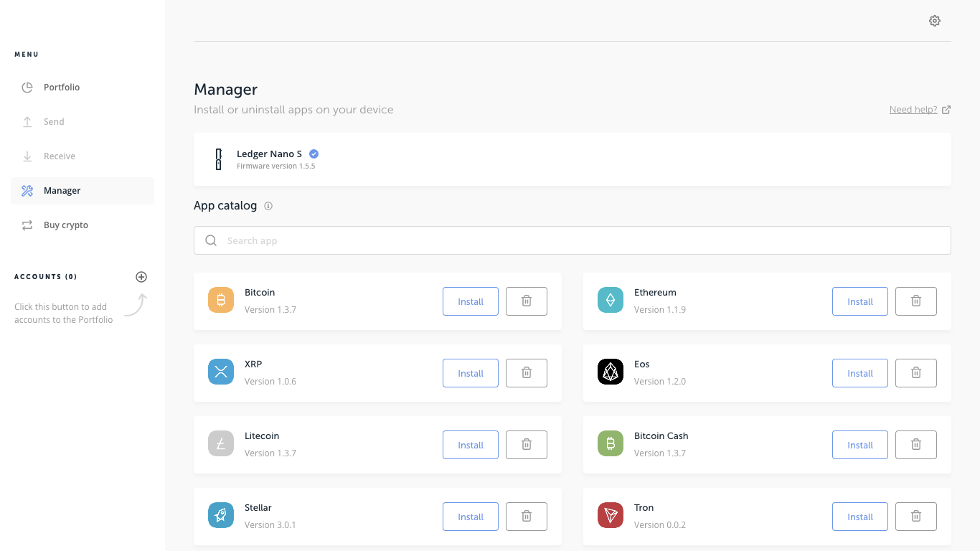Open the settings gear icon
This screenshot has width=980, height=551.
pyautogui.click(x=934, y=21)
